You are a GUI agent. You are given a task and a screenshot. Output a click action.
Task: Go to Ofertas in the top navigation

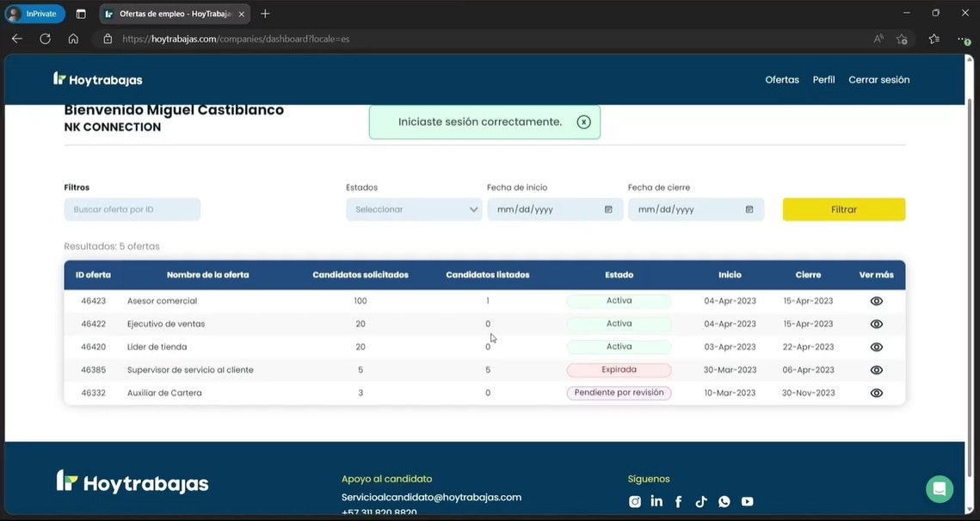(781, 80)
